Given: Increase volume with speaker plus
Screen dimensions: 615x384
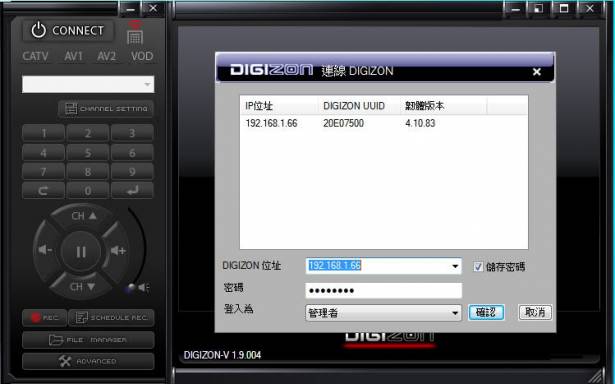Looking at the screenshot, I should tap(118, 250).
